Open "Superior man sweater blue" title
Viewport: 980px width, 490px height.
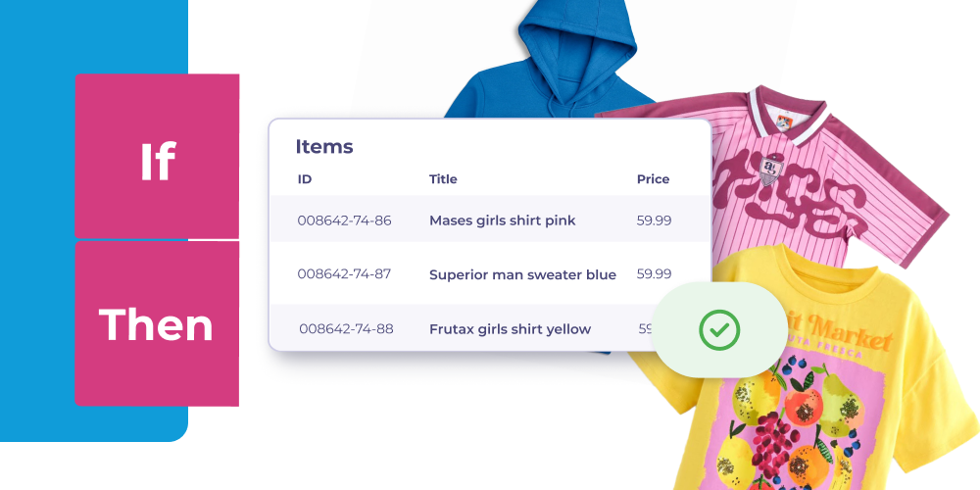tap(522, 275)
